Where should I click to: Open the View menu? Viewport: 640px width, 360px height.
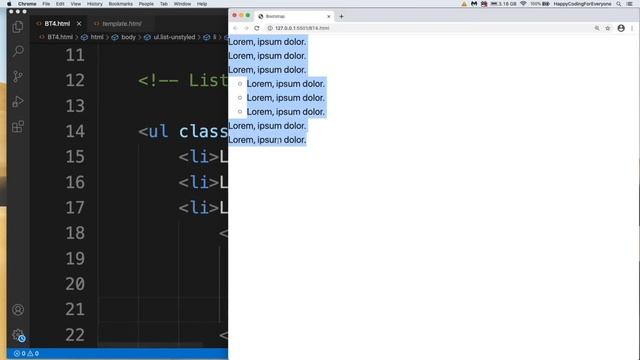[x=76, y=4]
